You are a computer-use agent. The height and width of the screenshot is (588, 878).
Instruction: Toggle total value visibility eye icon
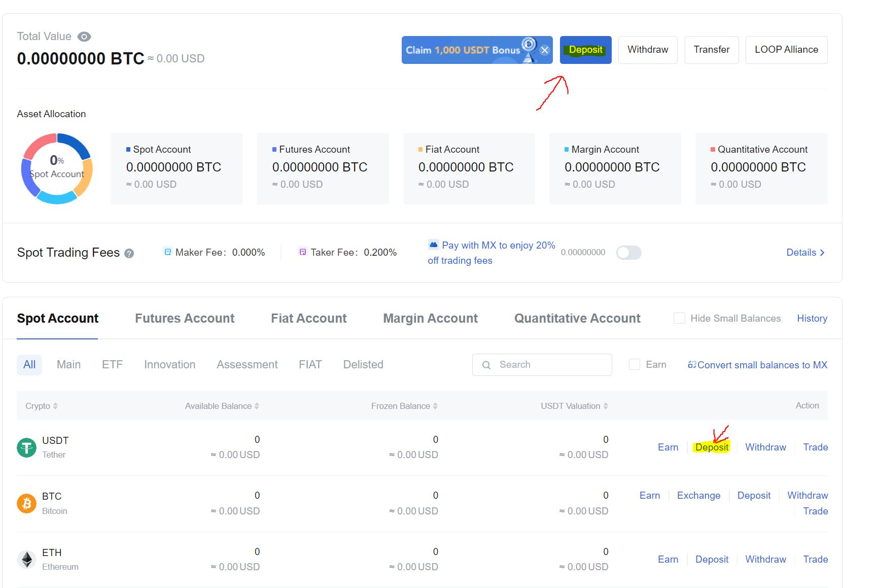(84, 37)
